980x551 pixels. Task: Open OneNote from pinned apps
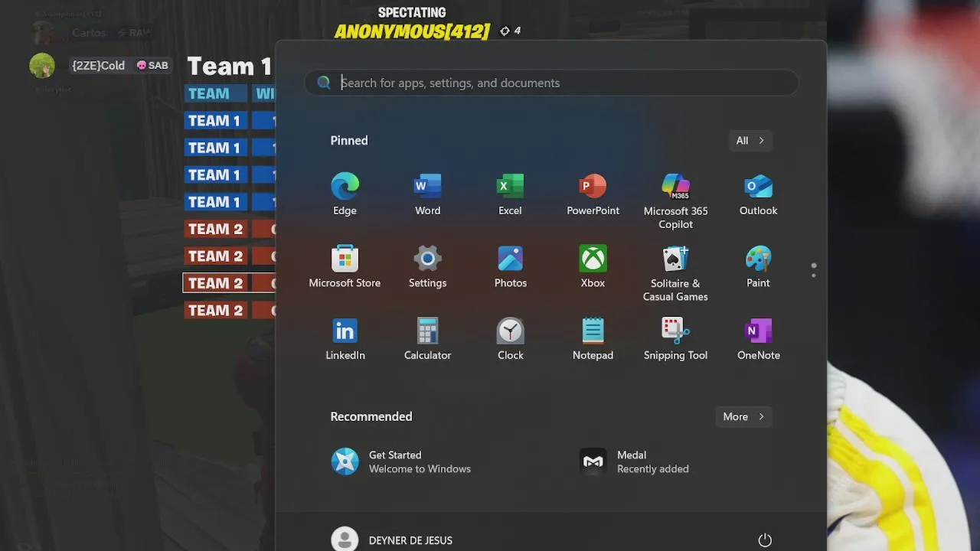pos(758,338)
